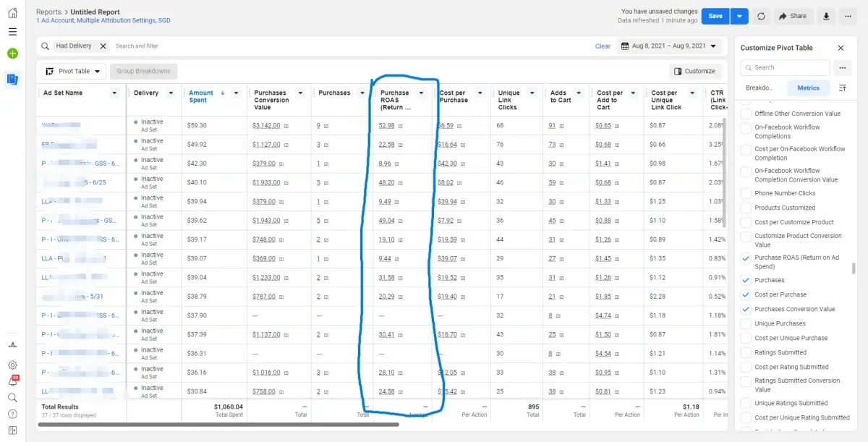Click the green Create plus icon
This screenshot has width=868, height=442.
point(12,54)
